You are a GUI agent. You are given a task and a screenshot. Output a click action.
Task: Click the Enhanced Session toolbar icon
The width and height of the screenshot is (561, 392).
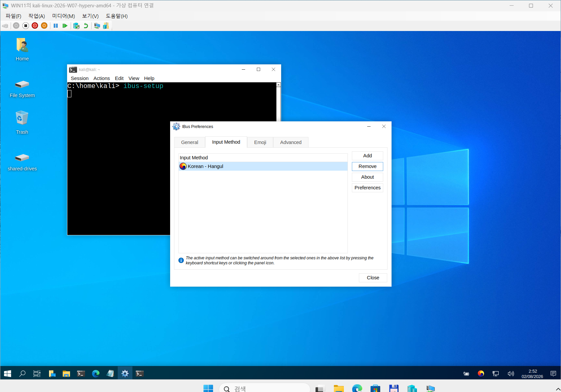click(x=97, y=26)
